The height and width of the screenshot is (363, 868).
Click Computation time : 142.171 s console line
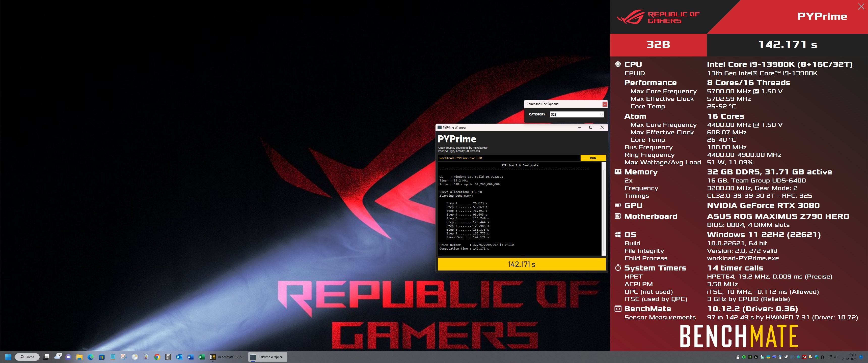(x=464, y=249)
